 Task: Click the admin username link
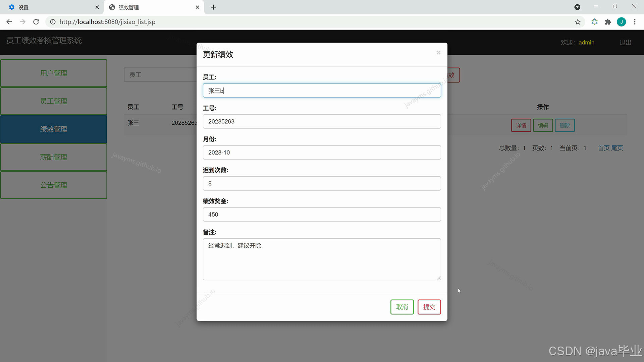586,43
